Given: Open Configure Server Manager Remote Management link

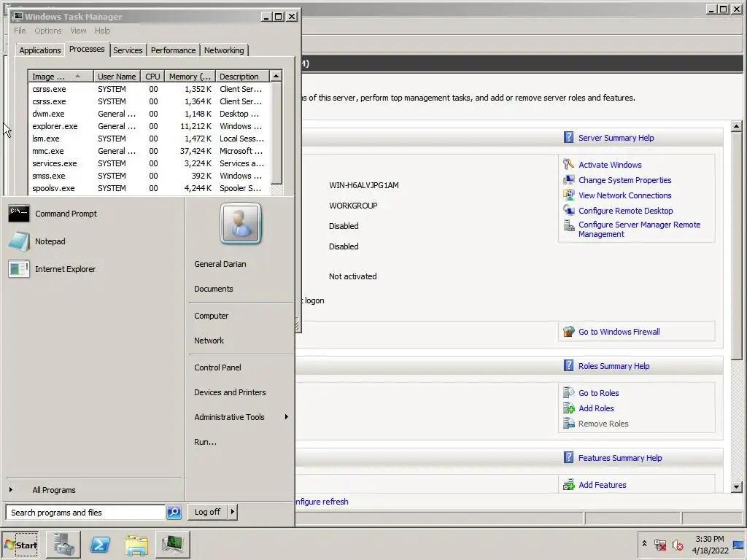Looking at the screenshot, I should pyautogui.click(x=639, y=230).
